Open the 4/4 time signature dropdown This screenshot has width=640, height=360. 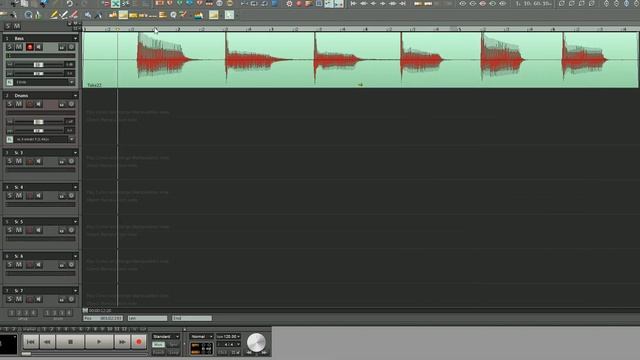pos(228,344)
